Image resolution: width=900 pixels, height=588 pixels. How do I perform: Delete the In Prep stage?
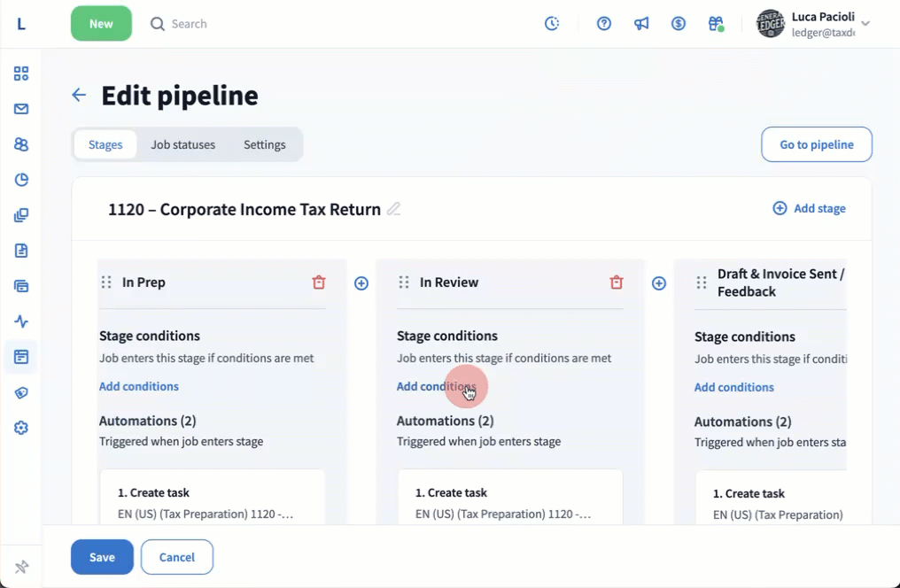click(x=319, y=282)
